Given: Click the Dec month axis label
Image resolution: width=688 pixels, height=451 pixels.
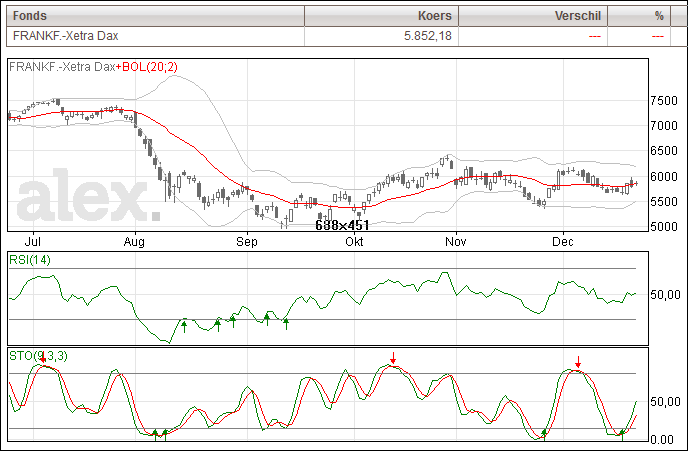Looking at the screenshot, I should pyautogui.click(x=563, y=242).
